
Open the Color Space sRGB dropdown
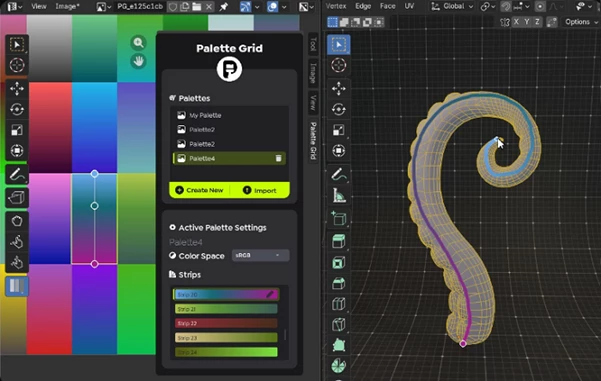[260, 255]
